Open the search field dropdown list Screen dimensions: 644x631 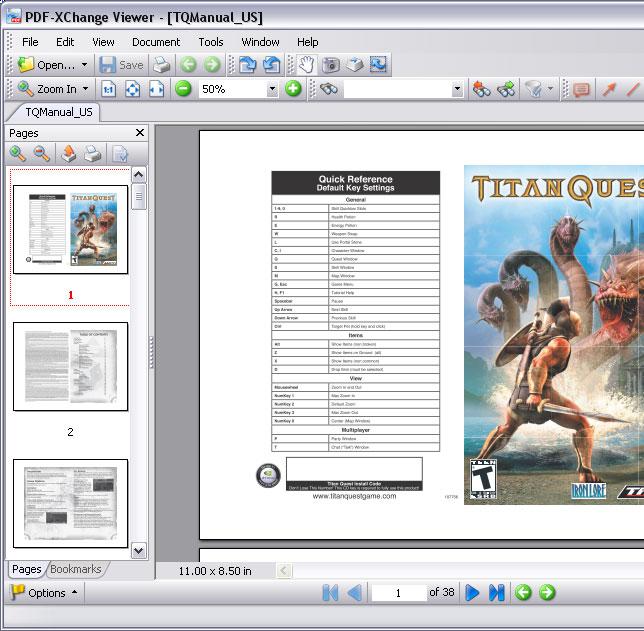tap(457, 89)
